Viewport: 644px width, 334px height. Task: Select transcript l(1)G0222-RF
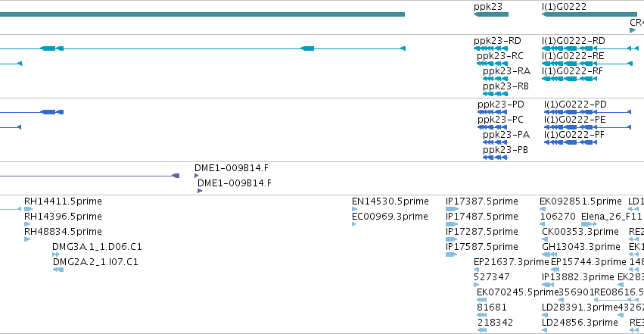pyautogui.click(x=569, y=79)
